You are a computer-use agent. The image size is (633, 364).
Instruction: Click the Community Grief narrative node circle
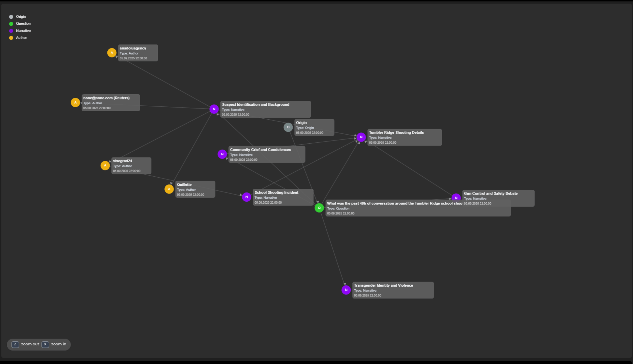(222, 154)
